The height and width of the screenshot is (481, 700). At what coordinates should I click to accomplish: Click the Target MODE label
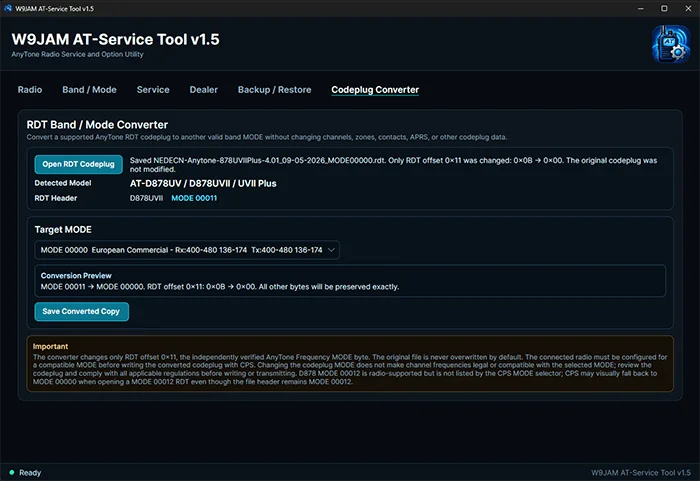(63, 230)
